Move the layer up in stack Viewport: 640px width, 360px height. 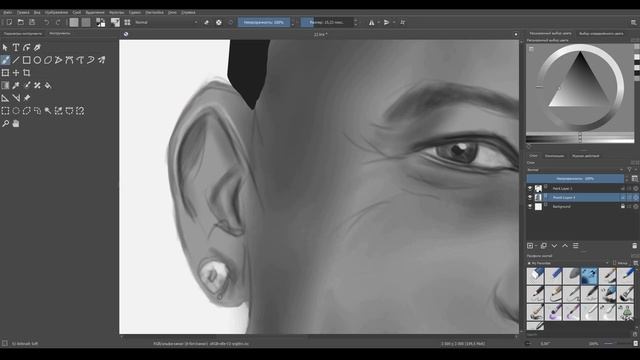tap(565, 246)
